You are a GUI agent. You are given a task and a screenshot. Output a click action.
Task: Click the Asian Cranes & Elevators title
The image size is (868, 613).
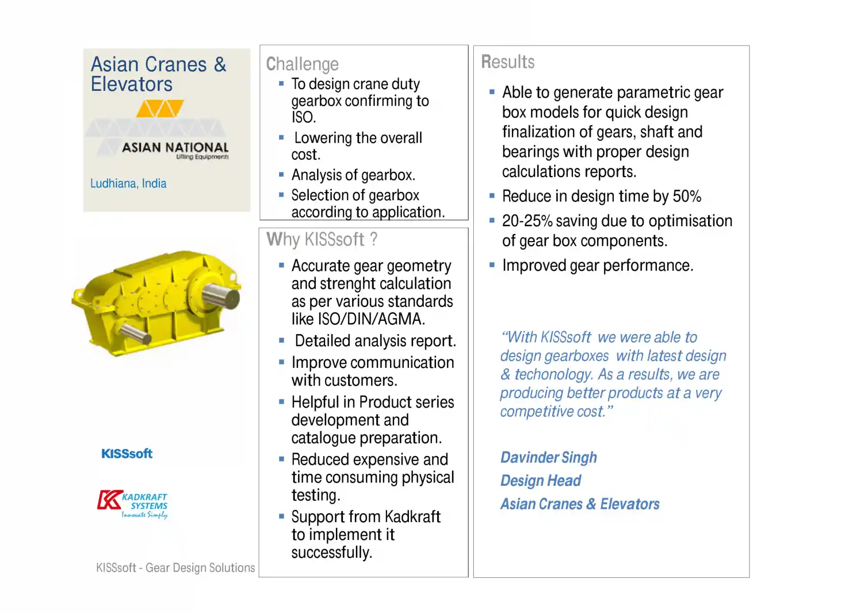(158, 74)
